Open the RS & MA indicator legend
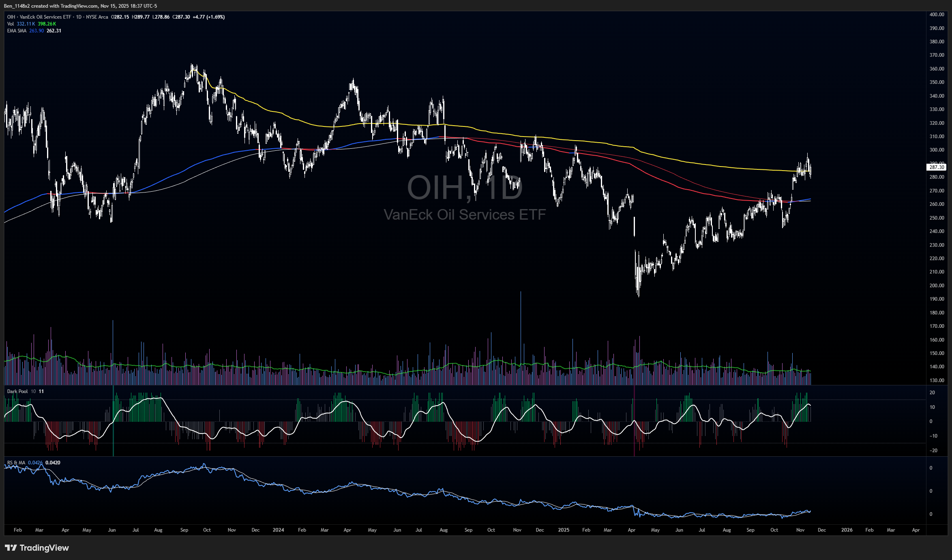 click(x=16, y=463)
